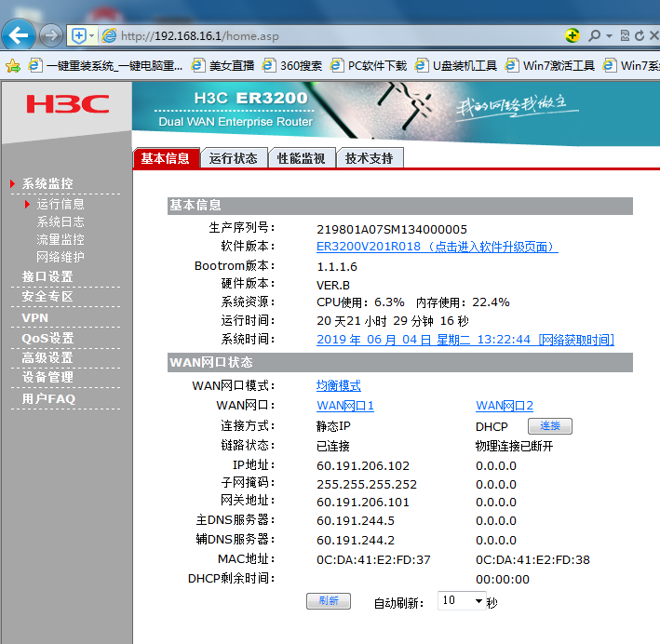Go back with the browser back arrow
The width and height of the screenshot is (660, 644).
click(19, 35)
